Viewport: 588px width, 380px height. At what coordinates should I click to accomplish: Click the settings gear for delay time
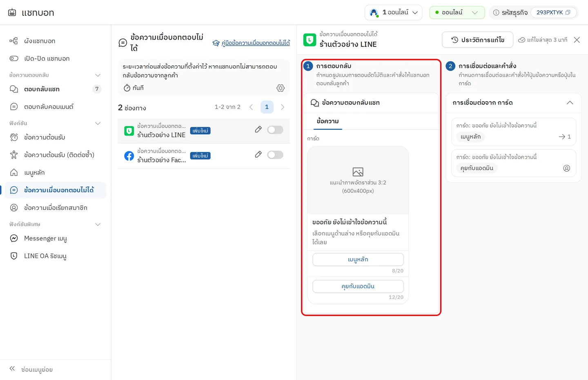coord(280,88)
